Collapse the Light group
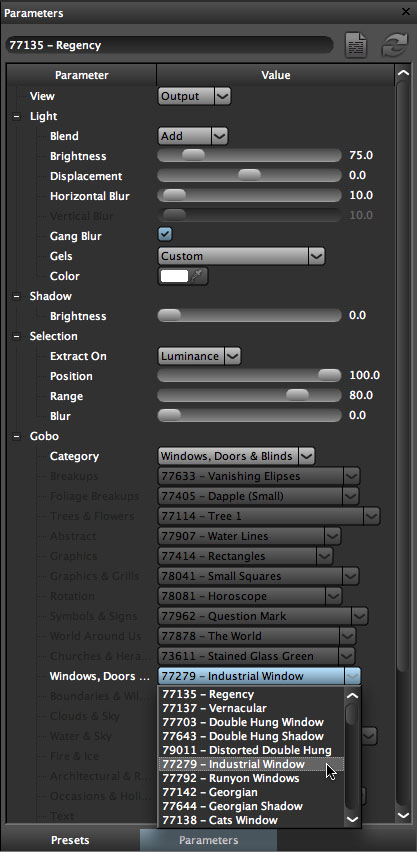 coord(16,116)
